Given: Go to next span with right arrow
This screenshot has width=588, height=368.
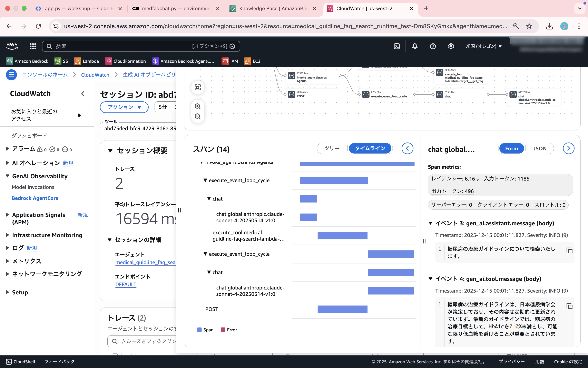Looking at the screenshot, I should coord(569,148).
